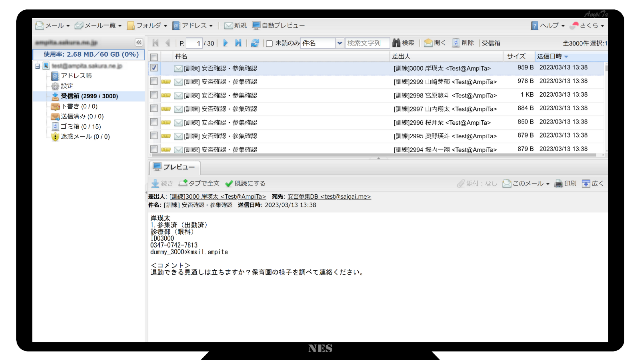The width and height of the screenshot is (640, 360).
Task: Select the 送信済み (0 / 0) folder
Action: click(77, 117)
